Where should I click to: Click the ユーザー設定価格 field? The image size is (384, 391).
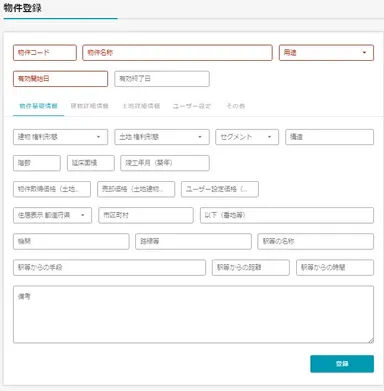pos(220,189)
